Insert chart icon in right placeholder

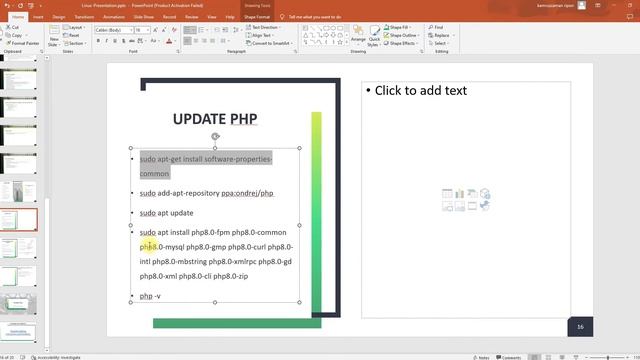(x=460, y=193)
